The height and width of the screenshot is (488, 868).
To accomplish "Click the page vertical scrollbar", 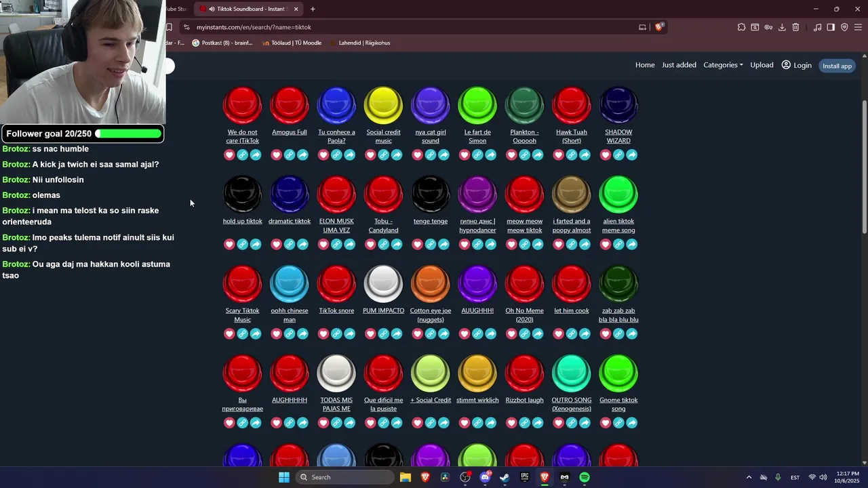I will pos(864,167).
